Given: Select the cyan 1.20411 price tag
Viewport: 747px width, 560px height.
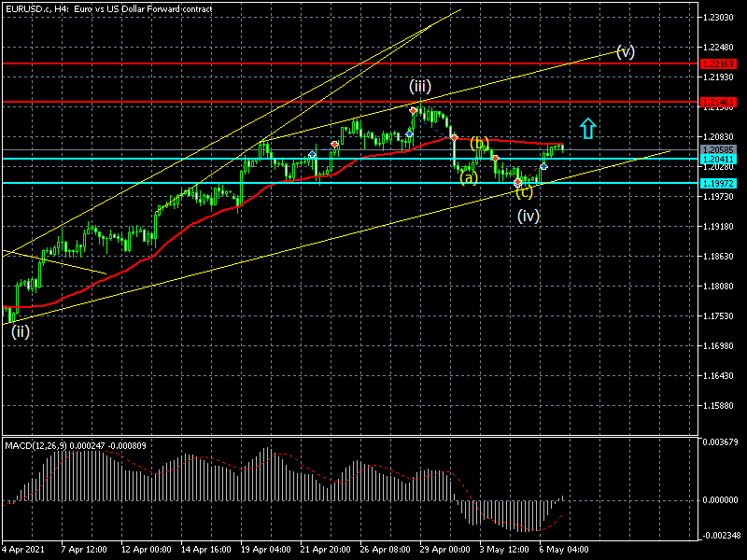Looking at the screenshot, I should pos(718,159).
